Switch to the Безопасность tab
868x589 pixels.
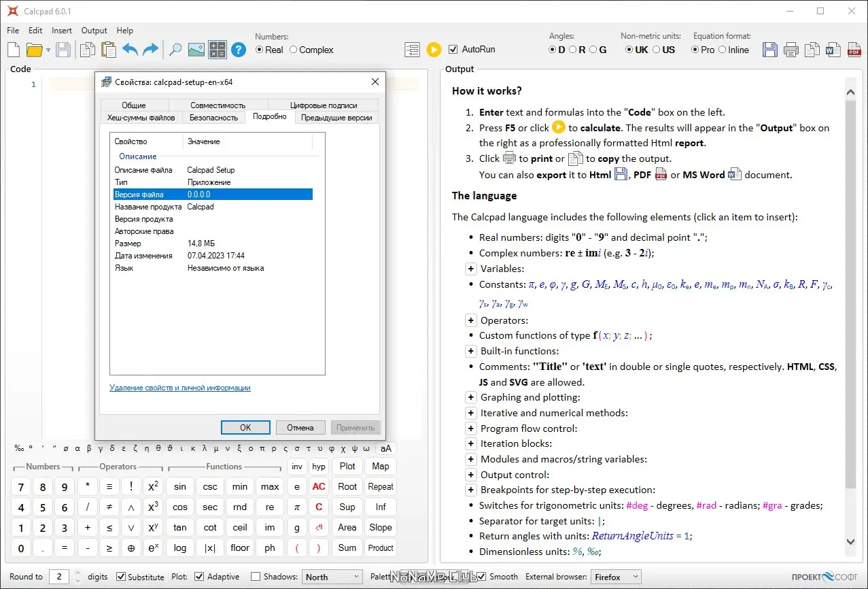coord(213,118)
